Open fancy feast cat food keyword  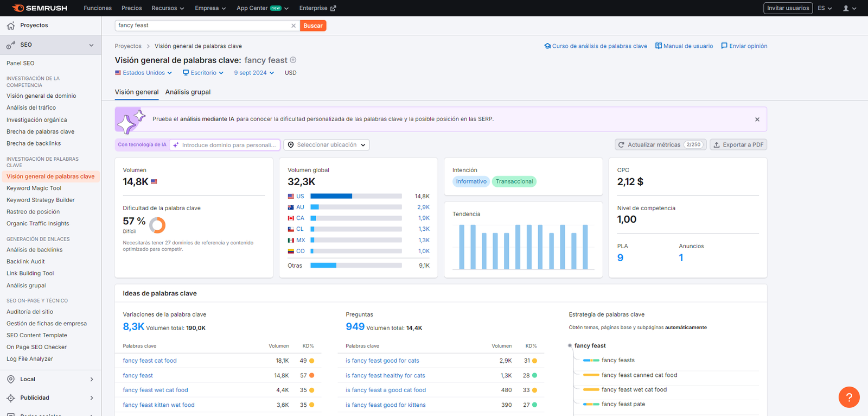[150, 361]
